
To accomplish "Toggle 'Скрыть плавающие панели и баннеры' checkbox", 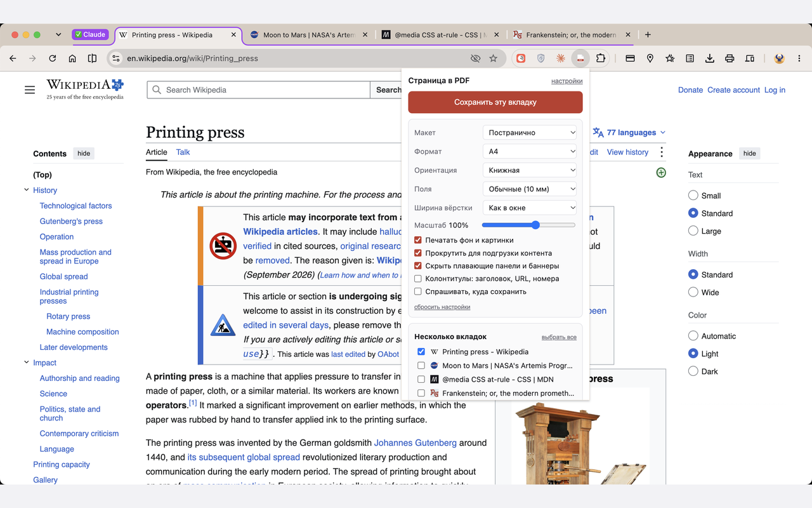I will (418, 265).
